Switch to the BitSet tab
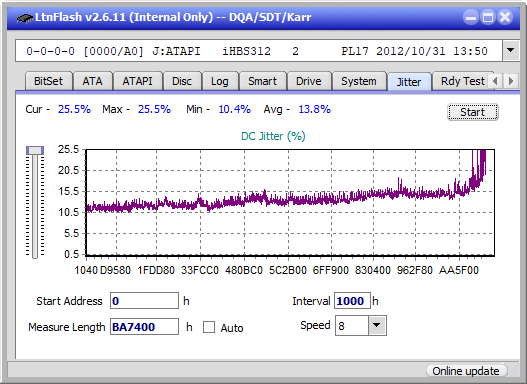 click(x=48, y=81)
